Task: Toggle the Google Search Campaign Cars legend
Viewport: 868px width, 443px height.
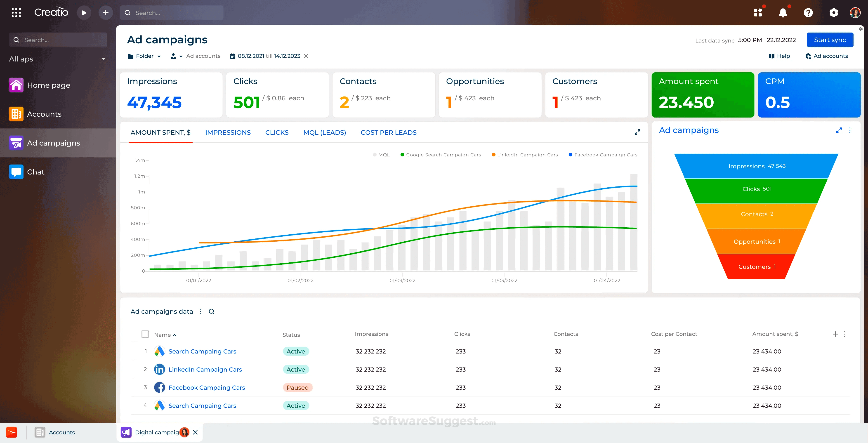Action: pyautogui.click(x=440, y=155)
